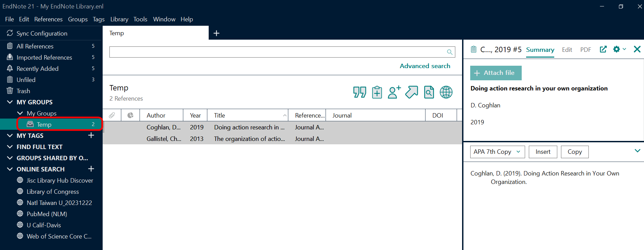Close the reference summary panel
Image resolution: width=644 pixels, height=250 pixels.
tap(637, 49)
